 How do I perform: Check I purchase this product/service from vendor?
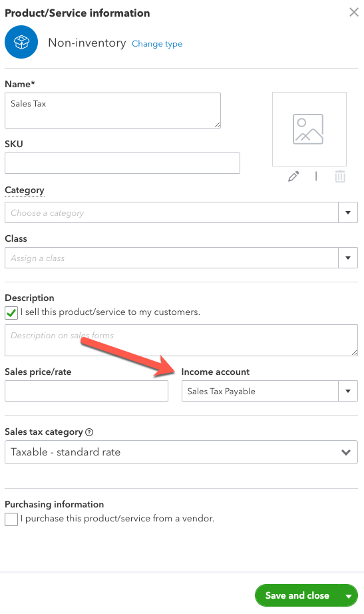pyautogui.click(x=11, y=519)
